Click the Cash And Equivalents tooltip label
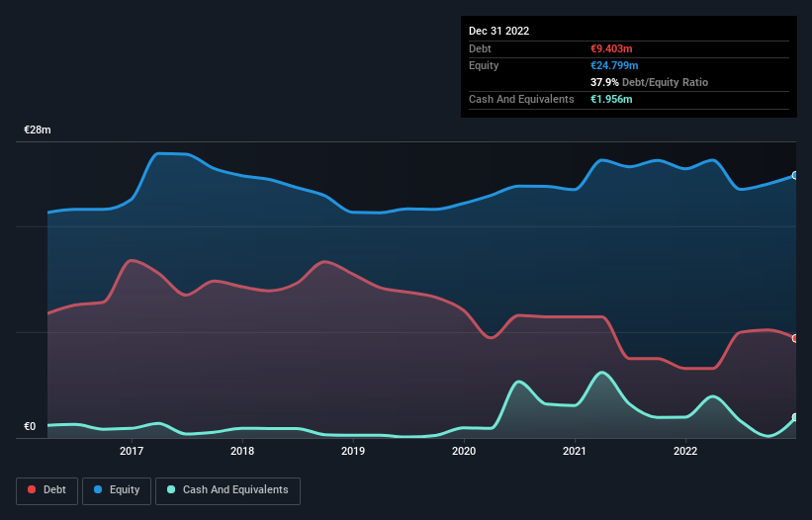Viewport: 812px width, 520px height. click(x=521, y=99)
